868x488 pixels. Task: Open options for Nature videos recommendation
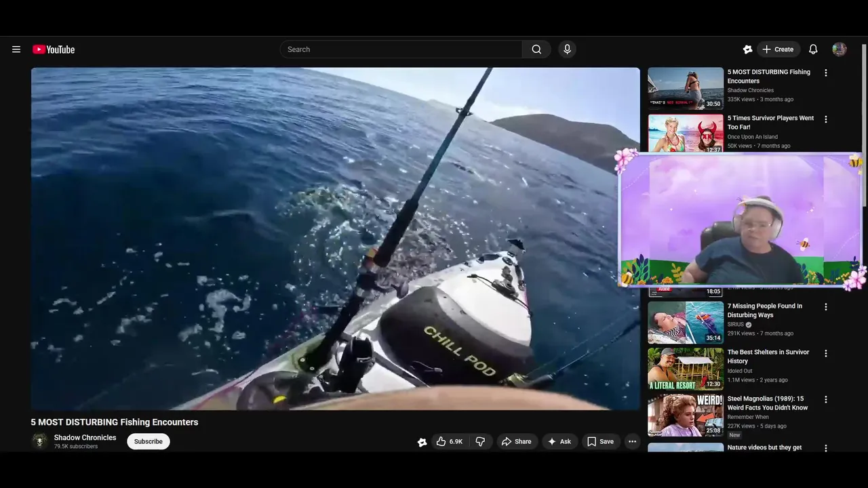(826, 448)
